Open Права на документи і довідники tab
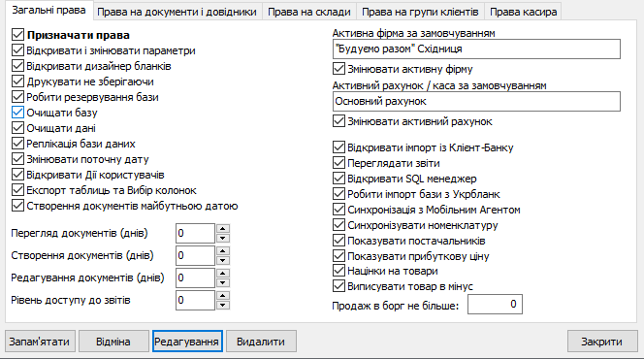The height and width of the screenshot is (359, 644). pyautogui.click(x=177, y=12)
